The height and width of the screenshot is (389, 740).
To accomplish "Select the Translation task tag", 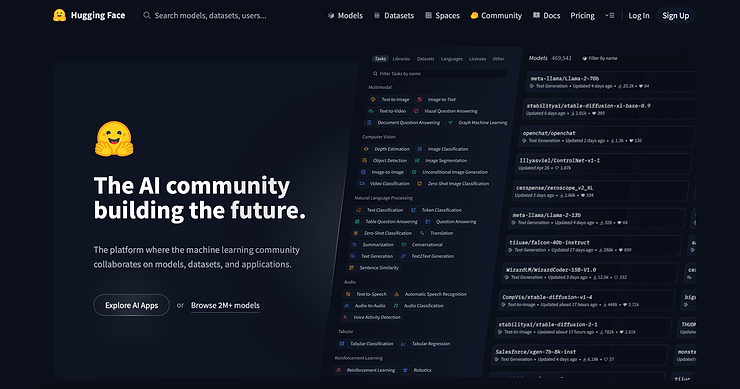I will point(436,233).
